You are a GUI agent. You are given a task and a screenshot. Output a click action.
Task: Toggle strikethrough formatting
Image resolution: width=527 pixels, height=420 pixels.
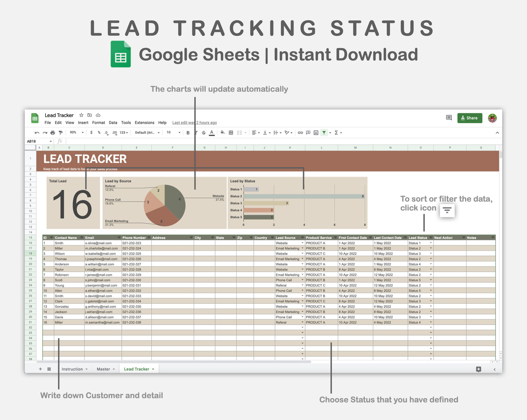(204, 132)
